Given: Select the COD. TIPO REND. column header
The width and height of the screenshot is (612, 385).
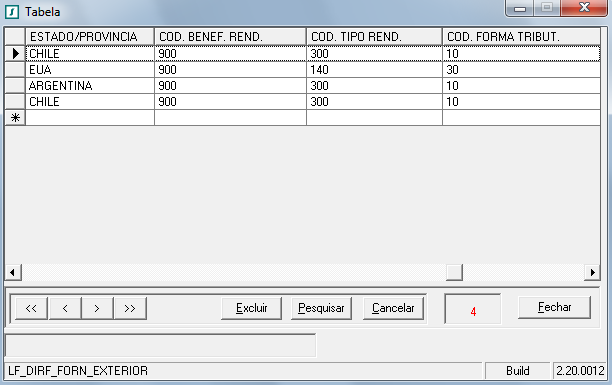Looking at the screenshot, I should point(374,37).
